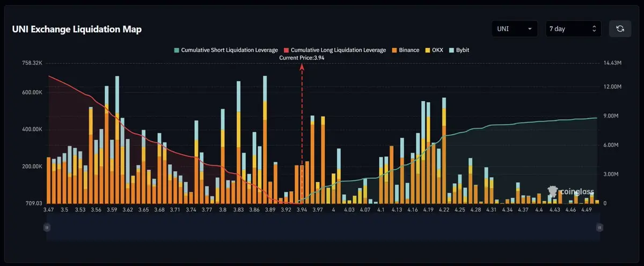Screen dimensions: 644x266
Task: Click the 3.47 x-axis label
Action: [x=48, y=210]
